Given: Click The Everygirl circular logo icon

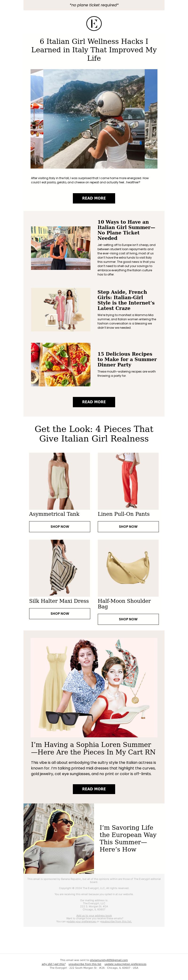Looking at the screenshot, I should coord(94,24).
